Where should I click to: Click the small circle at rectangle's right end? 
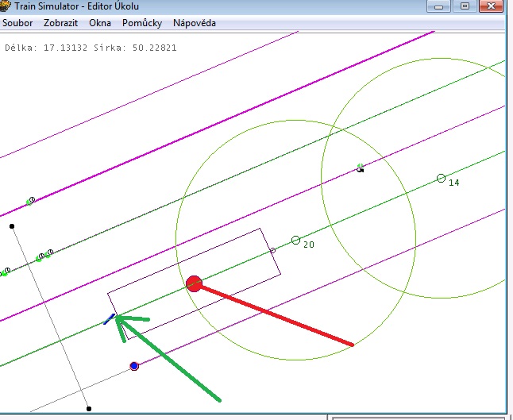tap(272, 251)
